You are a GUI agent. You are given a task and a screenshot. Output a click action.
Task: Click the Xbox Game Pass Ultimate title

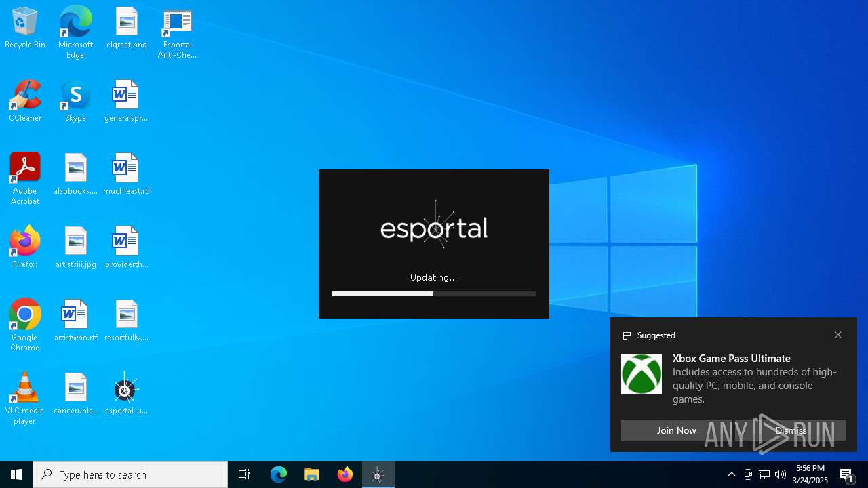(x=732, y=358)
